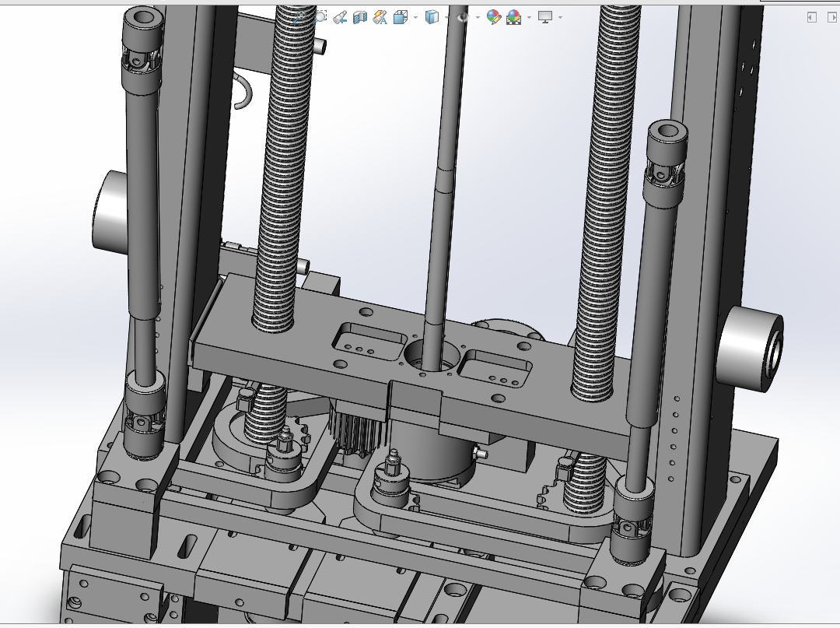Open the Edit Appearance tool
The image size is (840, 628).
point(493,17)
